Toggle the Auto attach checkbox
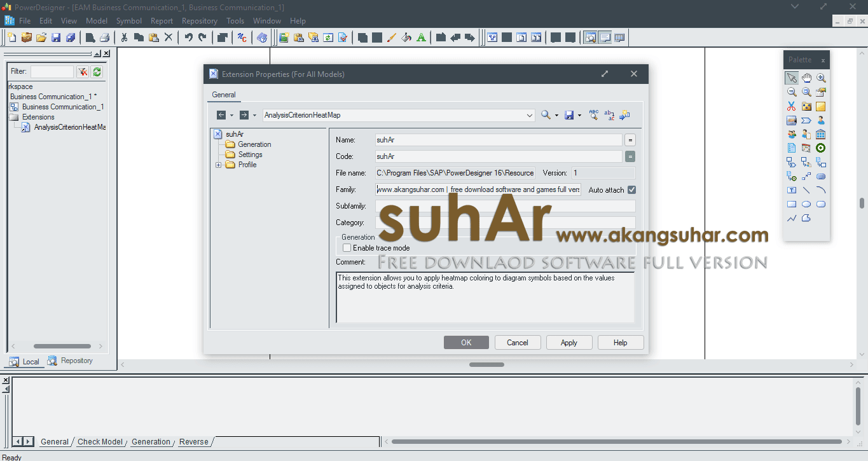Viewport: 868px width, 461px height. (x=631, y=189)
